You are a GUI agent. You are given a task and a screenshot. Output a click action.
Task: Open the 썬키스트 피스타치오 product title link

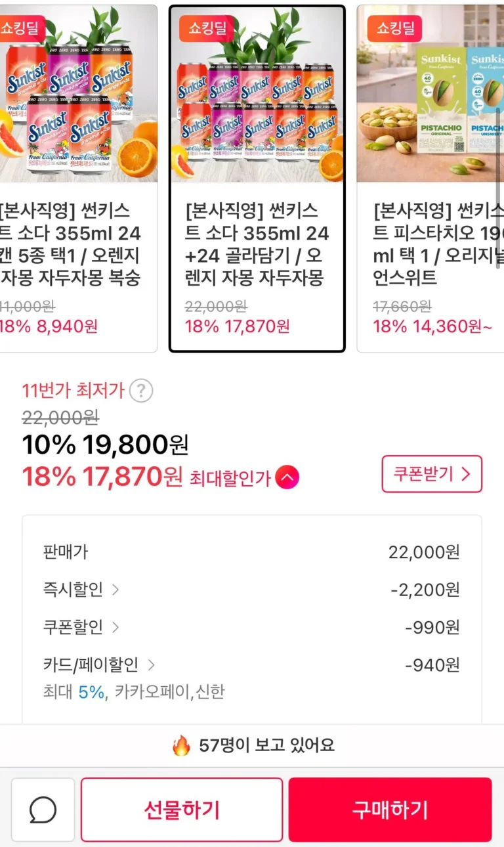click(437, 244)
